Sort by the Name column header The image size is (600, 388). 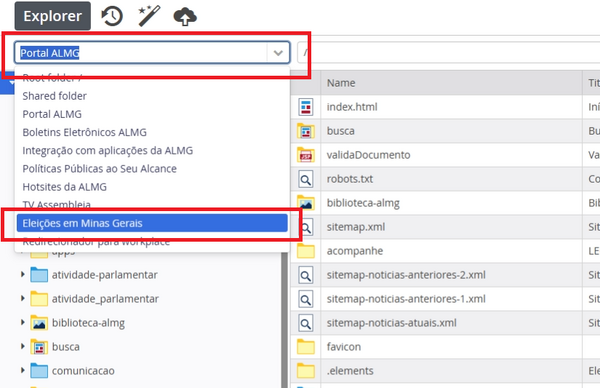(341, 83)
